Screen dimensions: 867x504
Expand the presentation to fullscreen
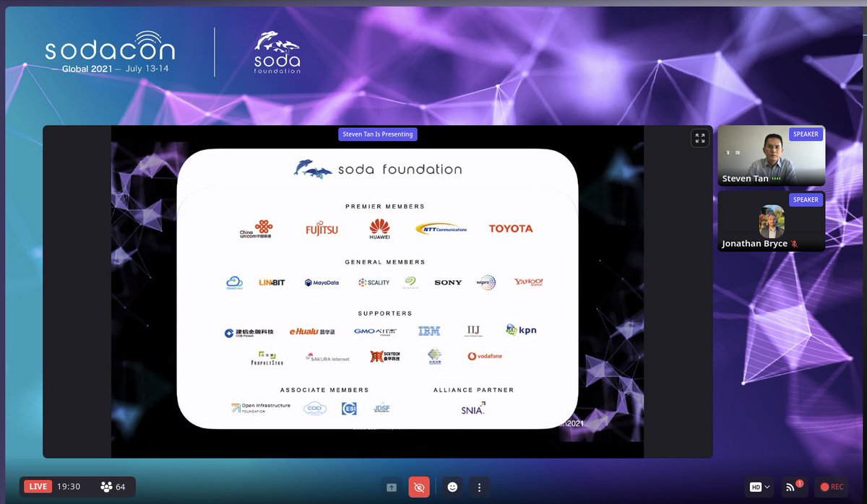[699, 138]
